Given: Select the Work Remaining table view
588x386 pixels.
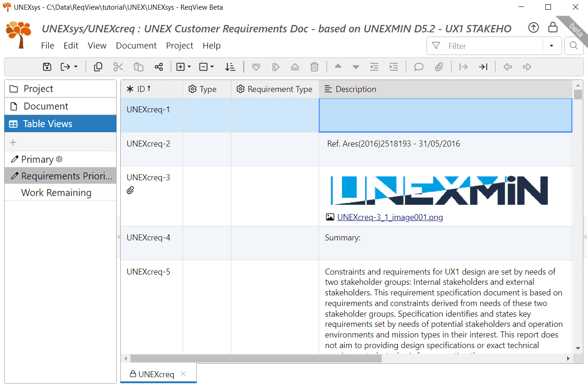Looking at the screenshot, I should tap(60, 193).
